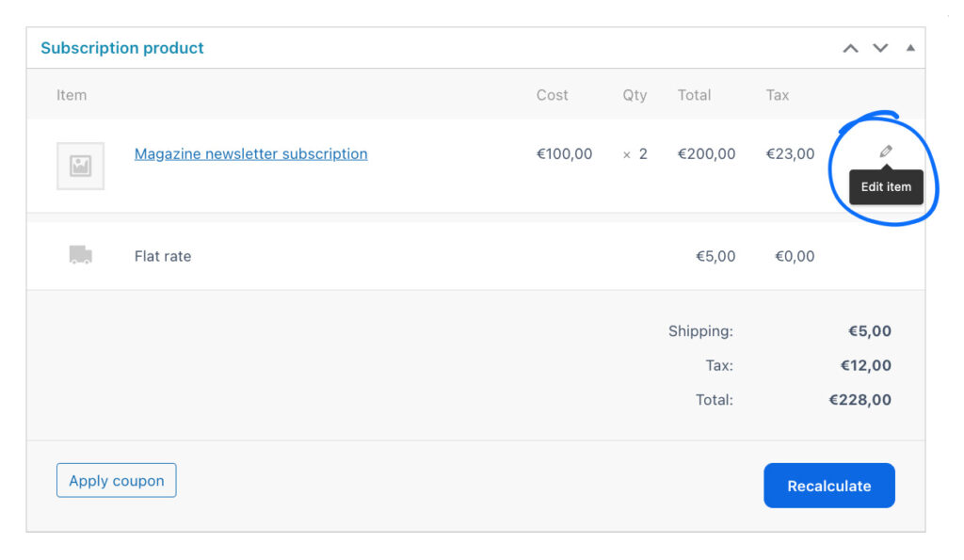This screenshot has height=560, width=964.
Task: Move the panel down with the down chevron
Action: tap(880, 48)
